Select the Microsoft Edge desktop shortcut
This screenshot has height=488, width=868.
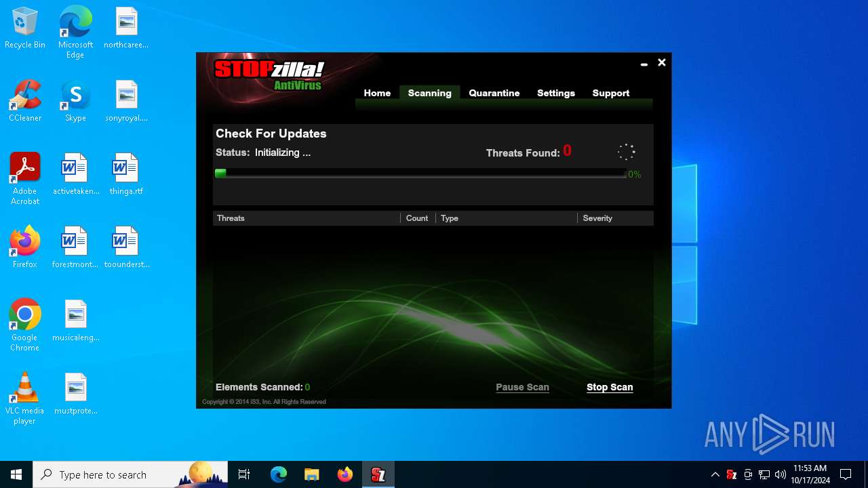75,33
